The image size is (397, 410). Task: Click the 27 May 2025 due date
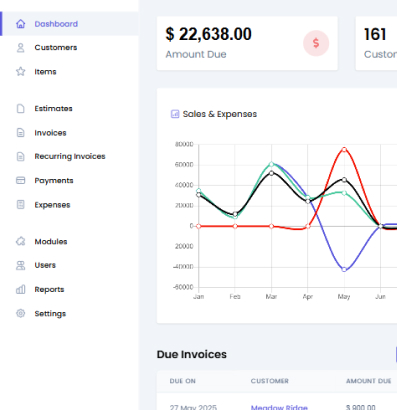coord(193,407)
